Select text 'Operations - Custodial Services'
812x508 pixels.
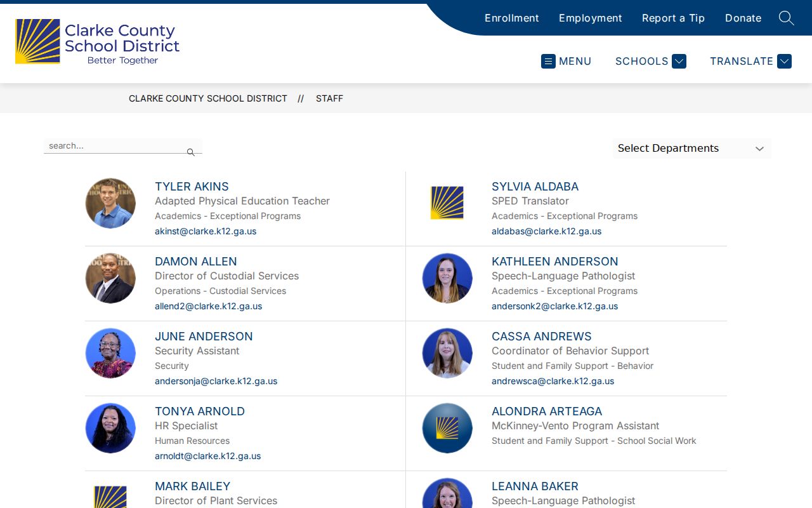220,291
